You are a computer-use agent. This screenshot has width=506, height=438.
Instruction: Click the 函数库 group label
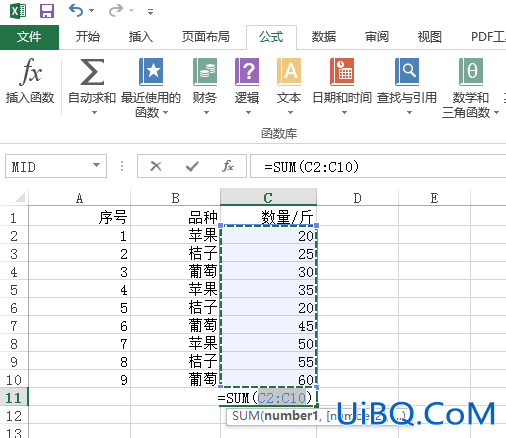[x=279, y=134]
